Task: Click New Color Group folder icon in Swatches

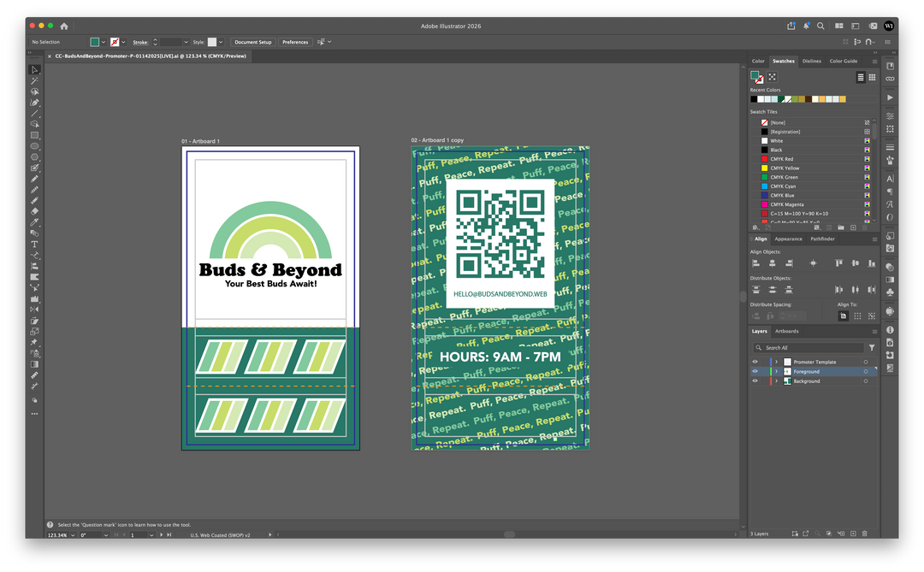Action: [x=841, y=227]
